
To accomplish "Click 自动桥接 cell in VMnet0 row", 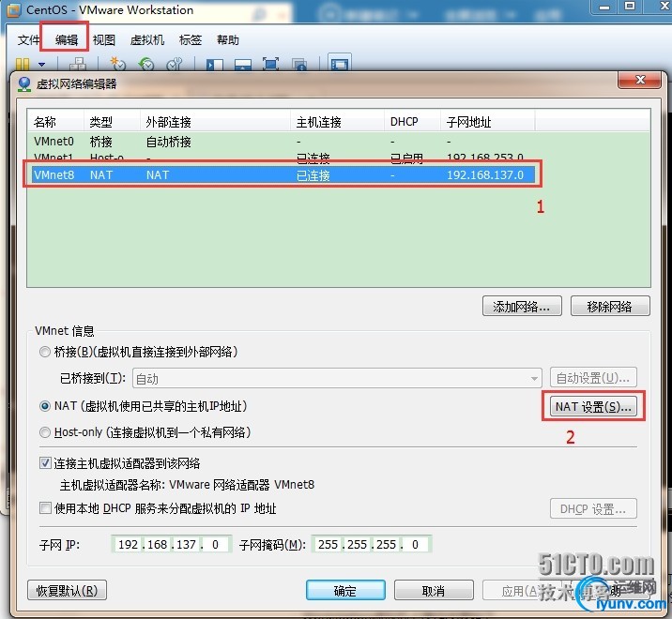I will [168, 142].
